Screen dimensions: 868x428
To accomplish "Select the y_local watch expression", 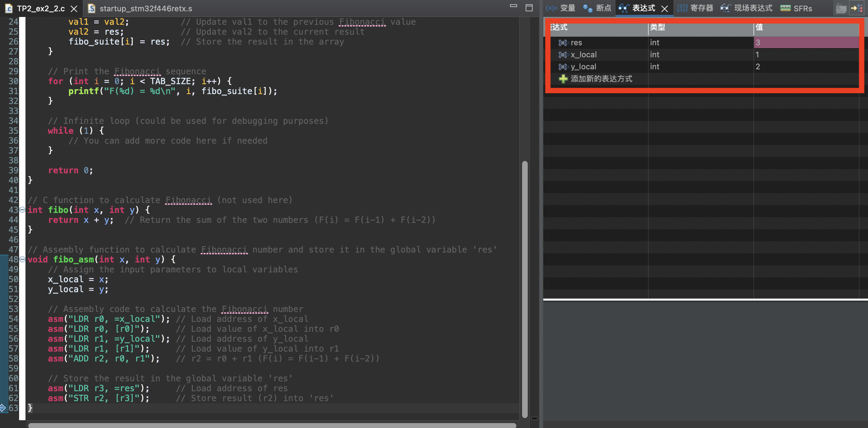I will pyautogui.click(x=584, y=67).
